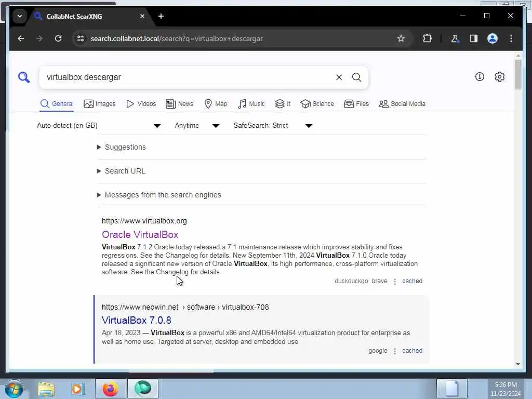Switch to the Images tab
The image size is (532, 399).
(99, 104)
